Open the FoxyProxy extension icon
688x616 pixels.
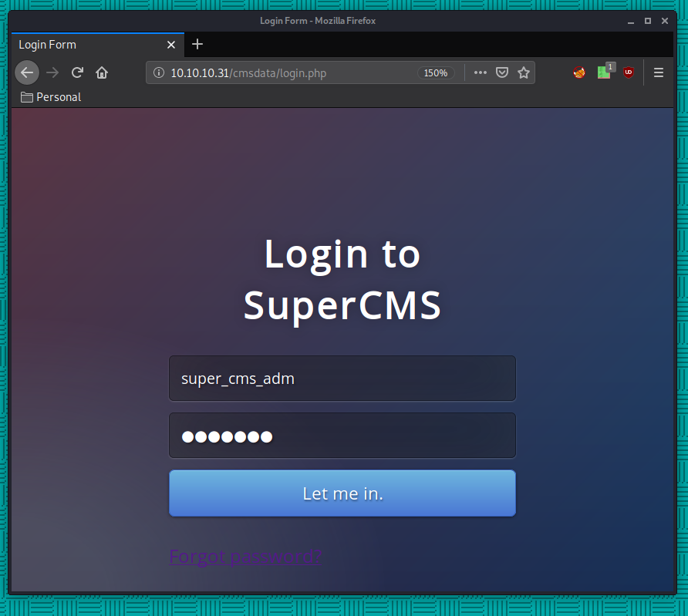579,72
